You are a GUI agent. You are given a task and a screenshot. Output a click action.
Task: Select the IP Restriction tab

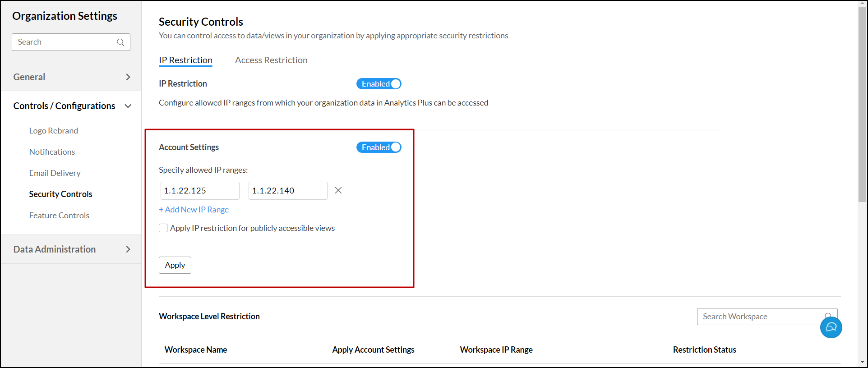coord(185,60)
